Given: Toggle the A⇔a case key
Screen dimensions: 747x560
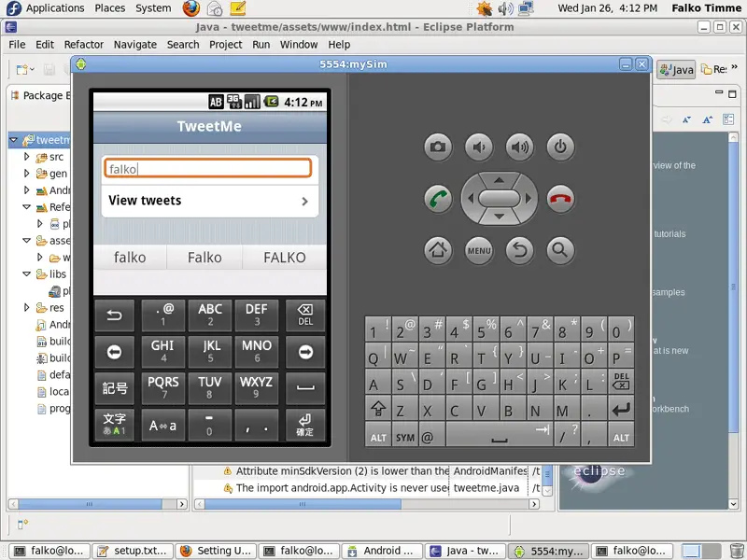Looking at the screenshot, I should (x=162, y=425).
